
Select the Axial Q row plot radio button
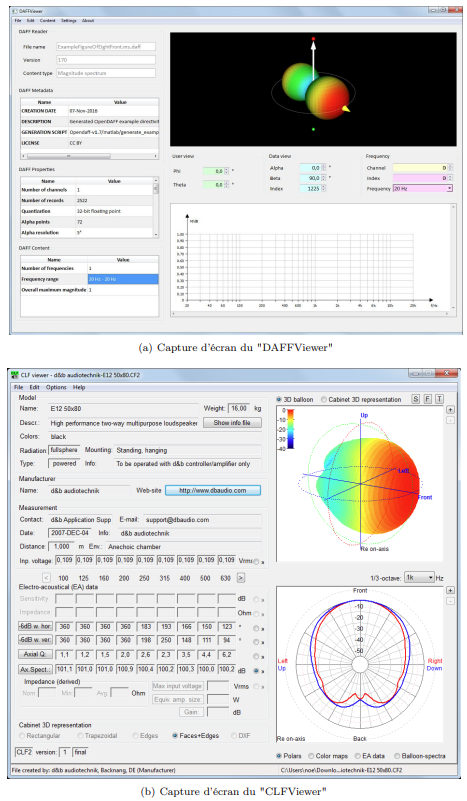[x=256, y=656]
